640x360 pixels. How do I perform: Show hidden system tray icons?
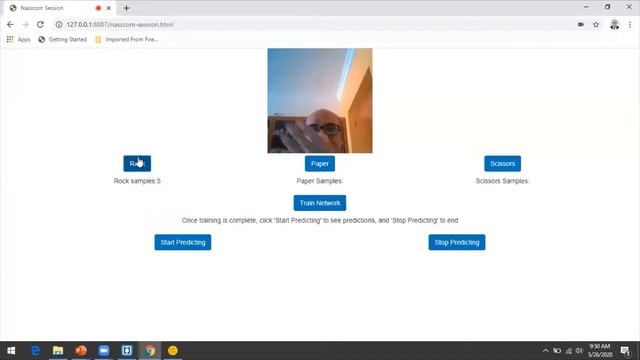pyautogui.click(x=546, y=351)
